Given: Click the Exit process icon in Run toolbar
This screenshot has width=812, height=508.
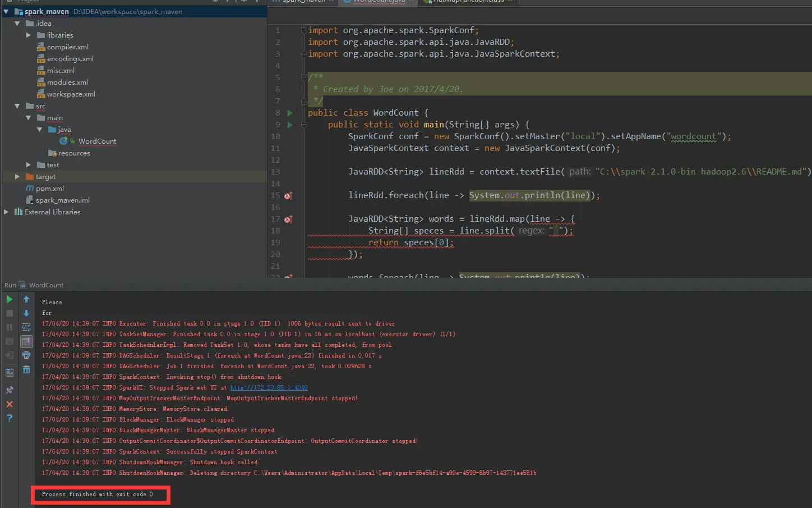Looking at the screenshot, I should coord(10,355).
